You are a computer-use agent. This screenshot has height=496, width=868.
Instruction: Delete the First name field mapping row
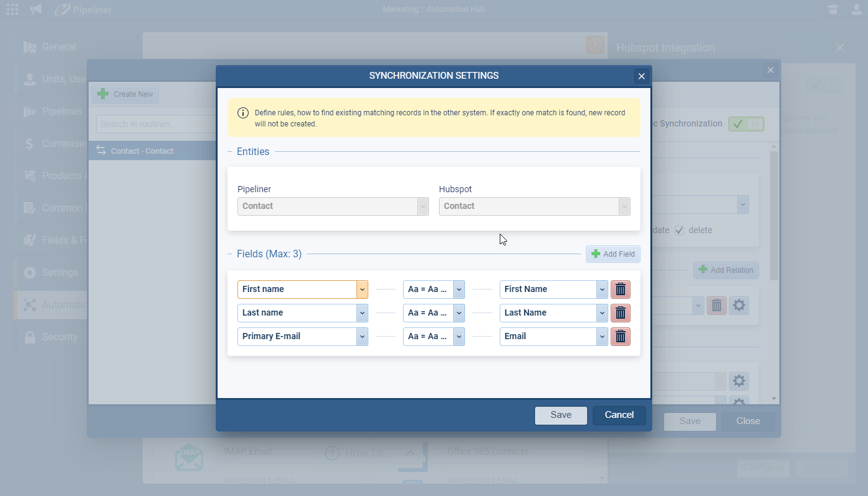coord(620,290)
